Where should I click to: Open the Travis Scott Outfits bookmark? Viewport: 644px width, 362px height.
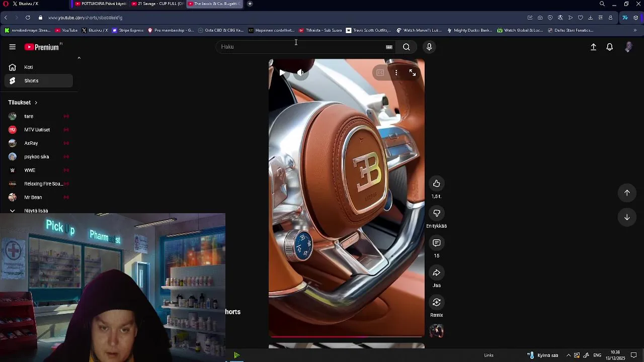click(368, 30)
